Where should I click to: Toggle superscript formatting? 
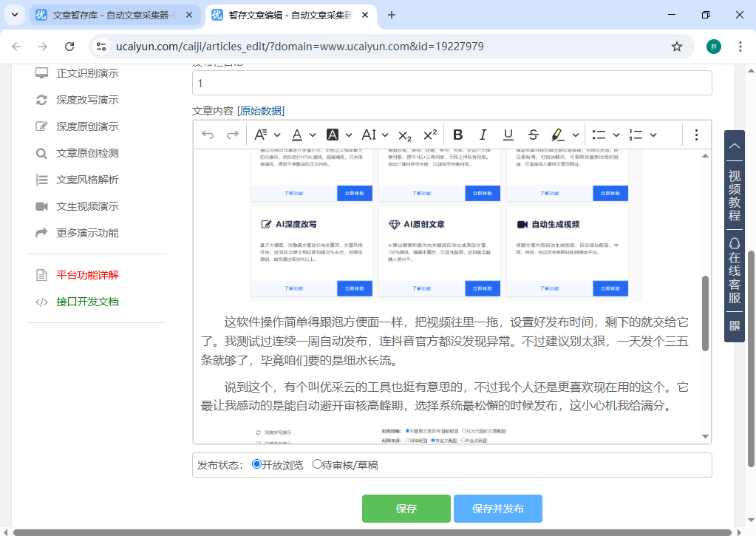click(429, 135)
